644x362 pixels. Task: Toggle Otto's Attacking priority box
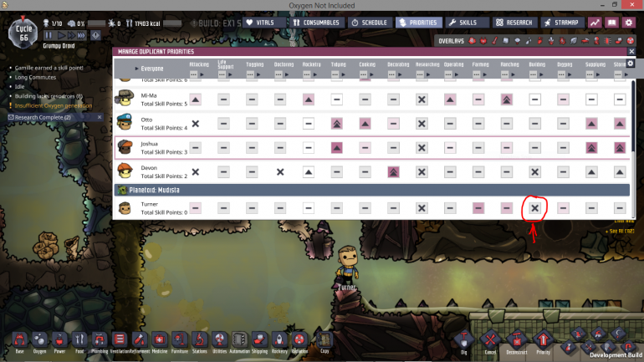pyautogui.click(x=195, y=123)
